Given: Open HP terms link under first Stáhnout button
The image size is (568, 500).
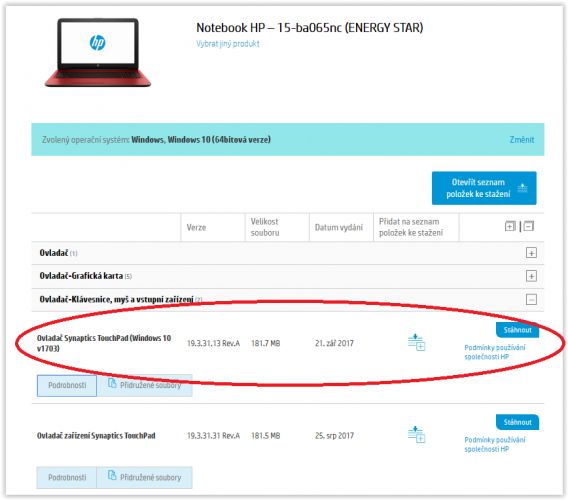Looking at the screenshot, I should 494,352.
